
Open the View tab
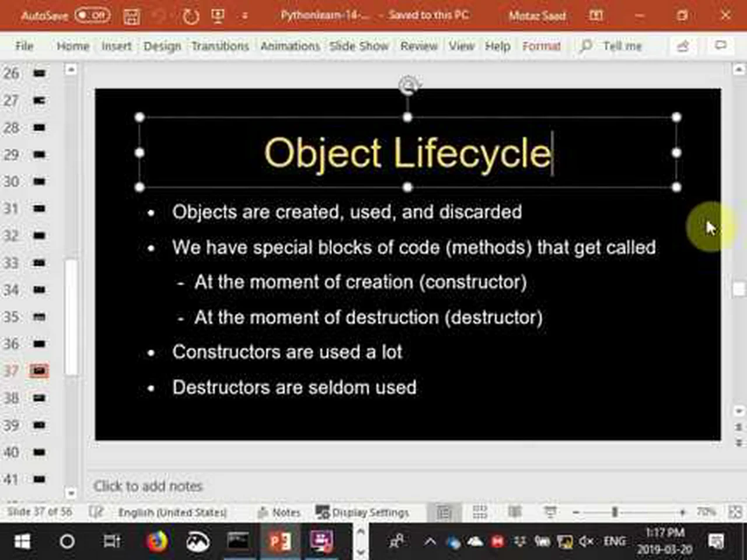(461, 45)
